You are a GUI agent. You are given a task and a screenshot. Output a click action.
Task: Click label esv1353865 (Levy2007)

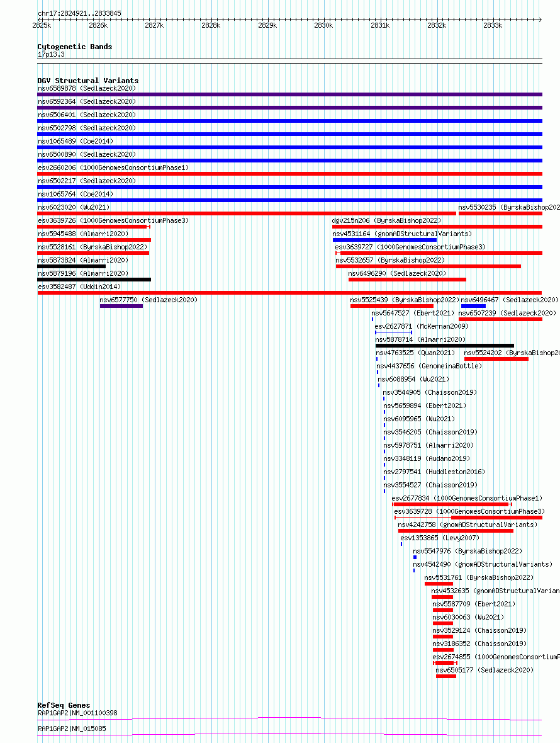440,540
